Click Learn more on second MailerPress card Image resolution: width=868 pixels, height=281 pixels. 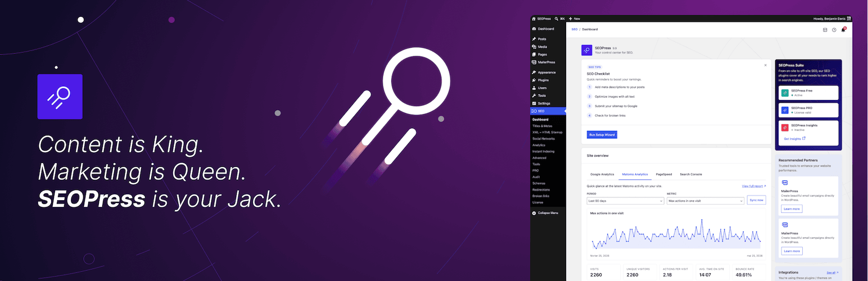point(792,251)
